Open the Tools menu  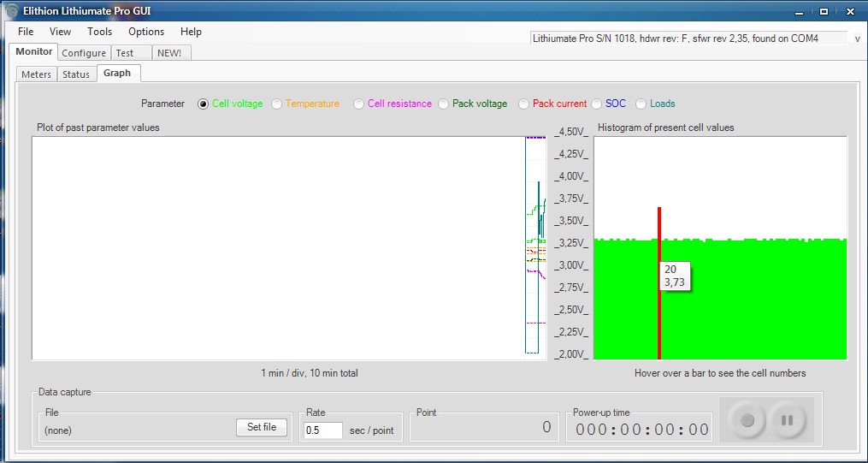(100, 32)
